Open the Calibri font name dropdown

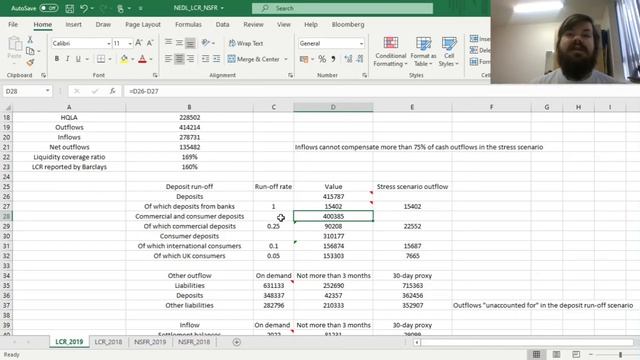[109, 43]
